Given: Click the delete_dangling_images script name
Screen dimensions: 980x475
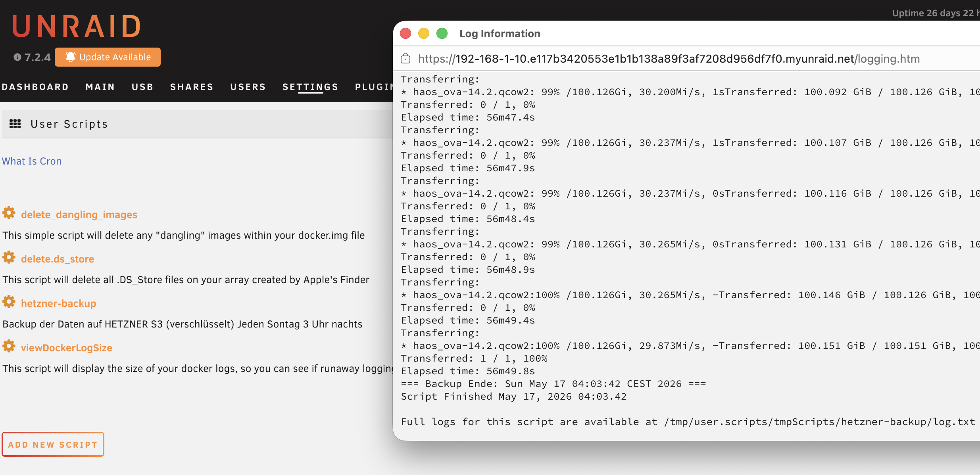Looking at the screenshot, I should (x=79, y=215).
